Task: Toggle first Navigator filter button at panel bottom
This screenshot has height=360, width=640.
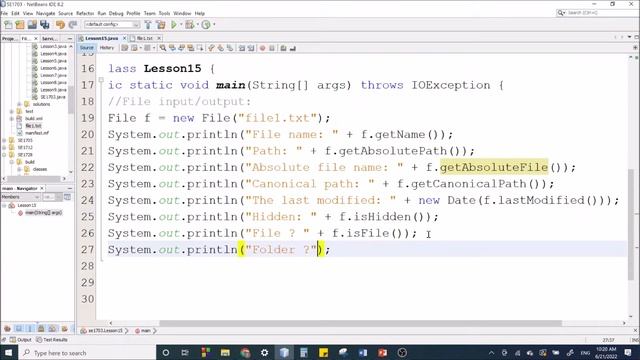Action: 7,329
